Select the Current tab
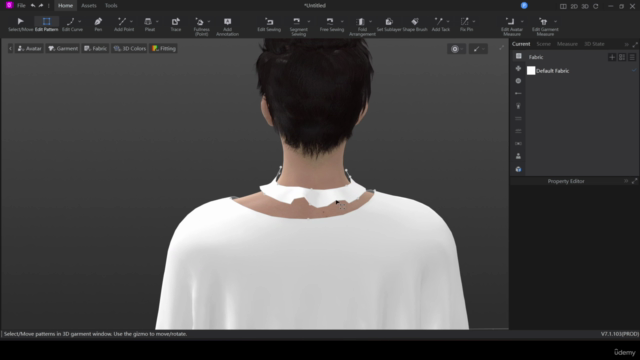640x360 pixels. (x=521, y=44)
